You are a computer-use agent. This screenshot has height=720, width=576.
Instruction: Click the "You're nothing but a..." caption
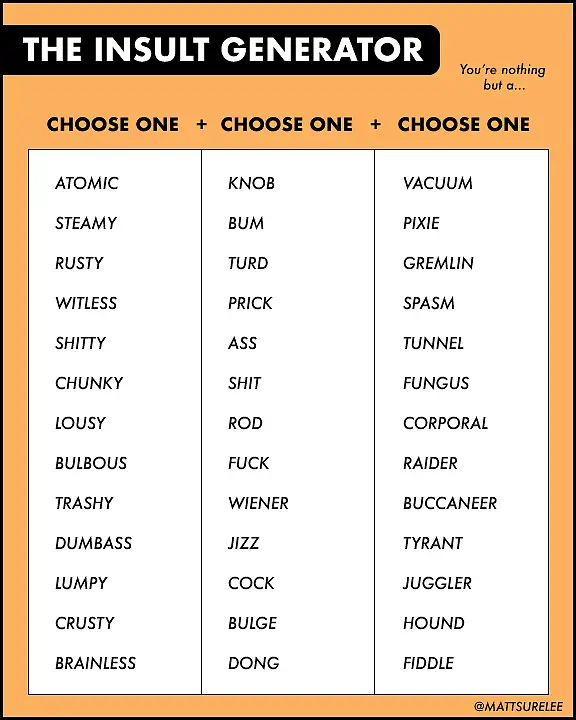coord(503,77)
